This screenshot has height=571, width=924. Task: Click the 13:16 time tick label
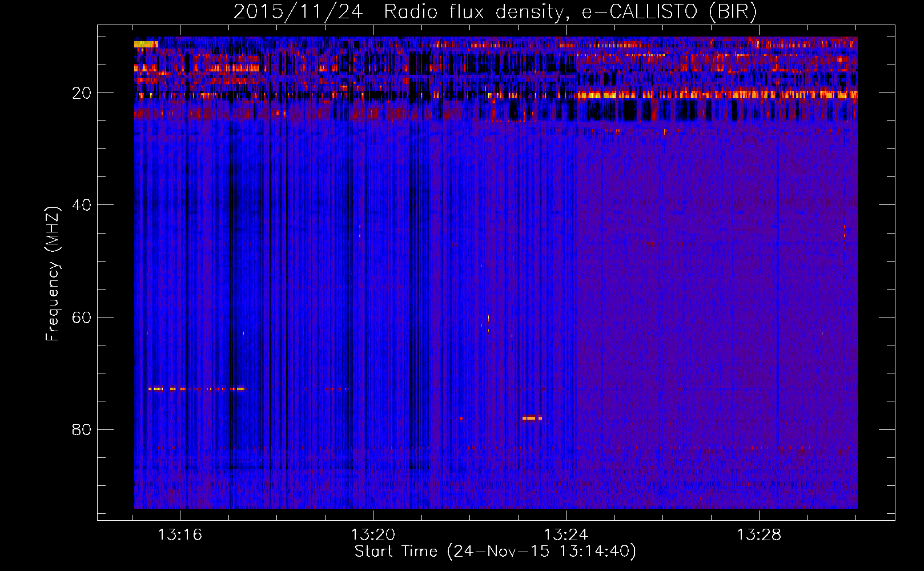[180, 535]
